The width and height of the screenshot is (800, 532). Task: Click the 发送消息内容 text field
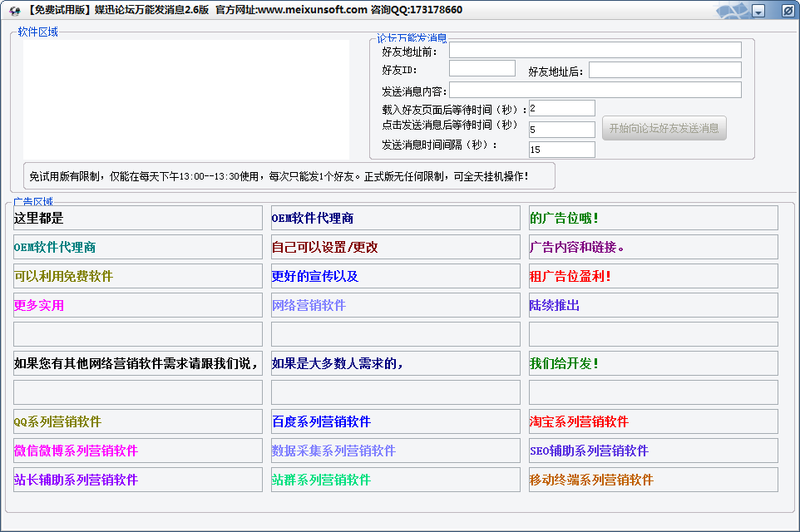(x=595, y=90)
